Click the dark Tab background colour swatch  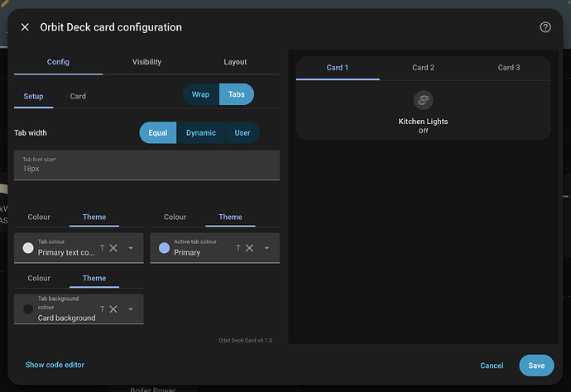(x=28, y=309)
